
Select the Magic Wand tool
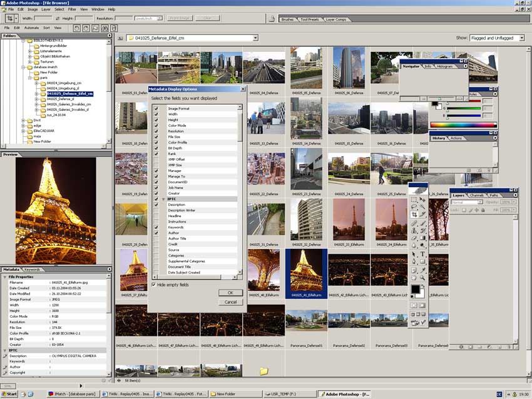(x=422, y=207)
